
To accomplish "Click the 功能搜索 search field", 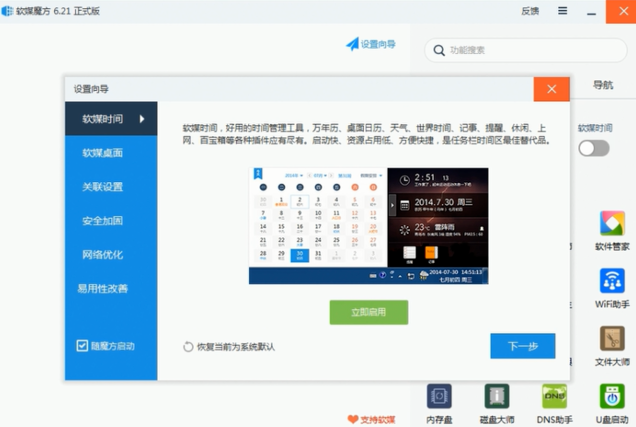I will coord(526,50).
